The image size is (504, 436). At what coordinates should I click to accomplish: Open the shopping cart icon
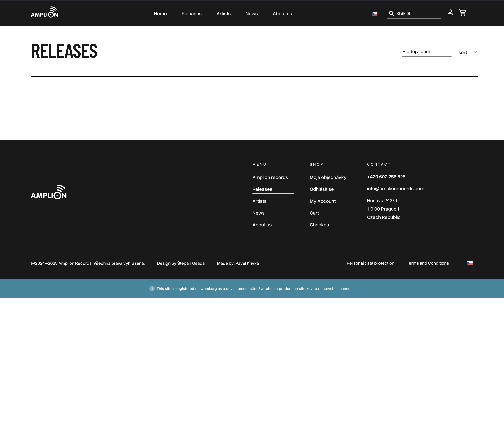(462, 12)
